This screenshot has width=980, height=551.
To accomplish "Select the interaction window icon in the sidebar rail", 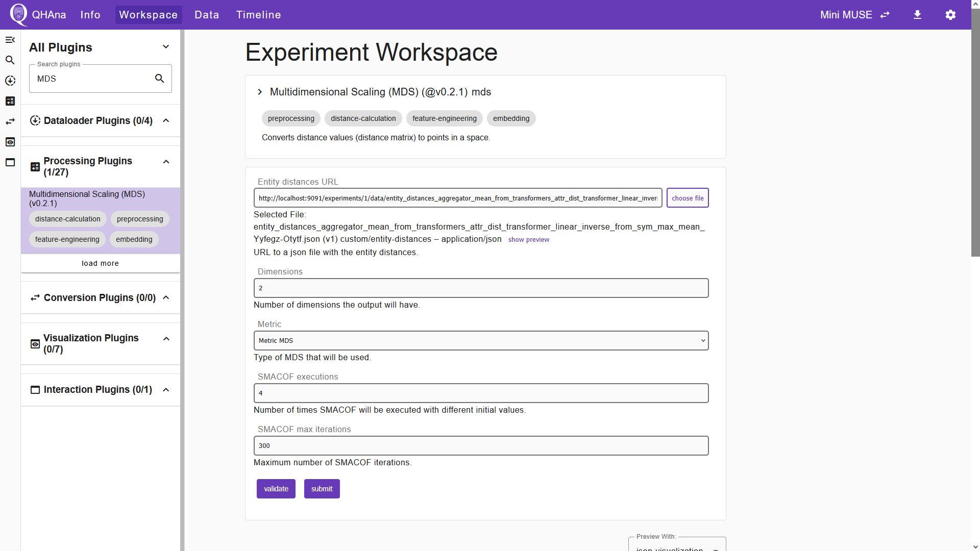I will (10, 162).
